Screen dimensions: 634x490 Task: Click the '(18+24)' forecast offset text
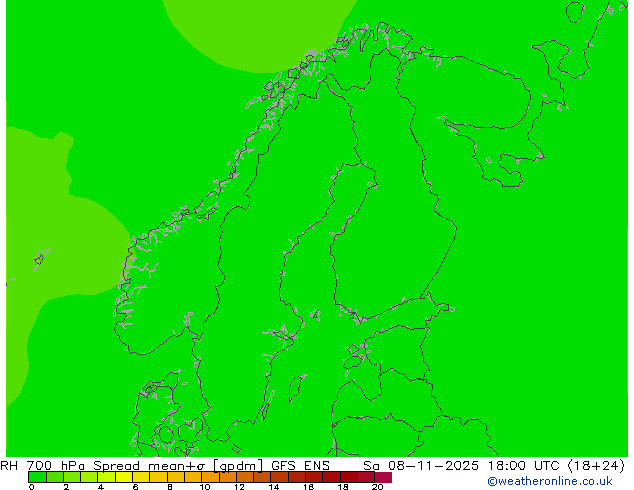(x=596, y=466)
